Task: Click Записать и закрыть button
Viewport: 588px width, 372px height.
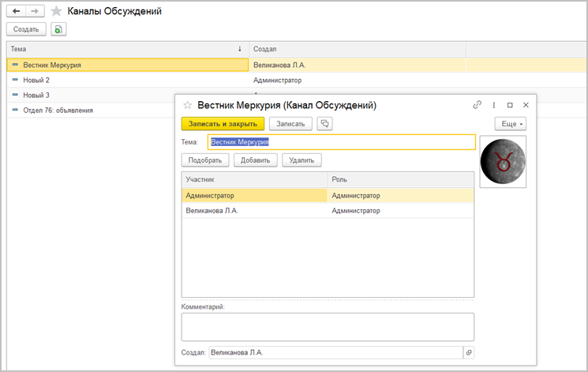Action: coord(223,123)
